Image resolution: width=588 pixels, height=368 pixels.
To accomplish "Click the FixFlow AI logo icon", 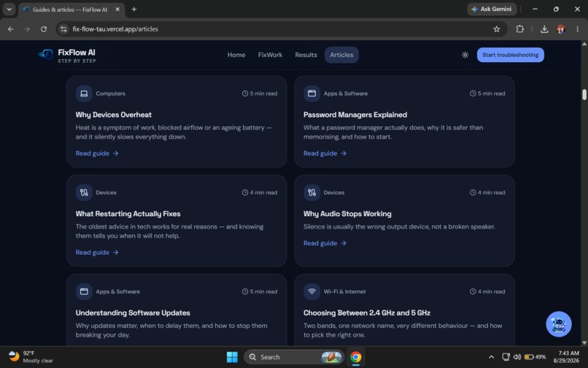I will [46, 55].
